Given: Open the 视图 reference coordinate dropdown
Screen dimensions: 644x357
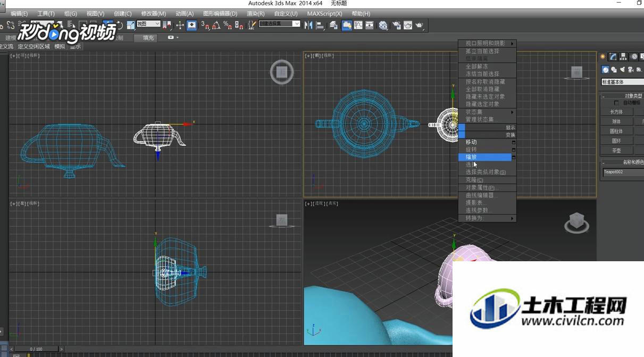Looking at the screenshot, I should coord(148,24).
